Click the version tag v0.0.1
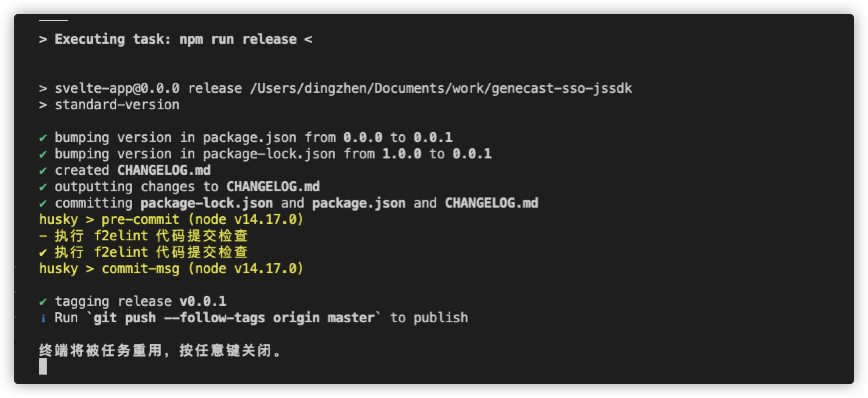 pyautogui.click(x=203, y=301)
